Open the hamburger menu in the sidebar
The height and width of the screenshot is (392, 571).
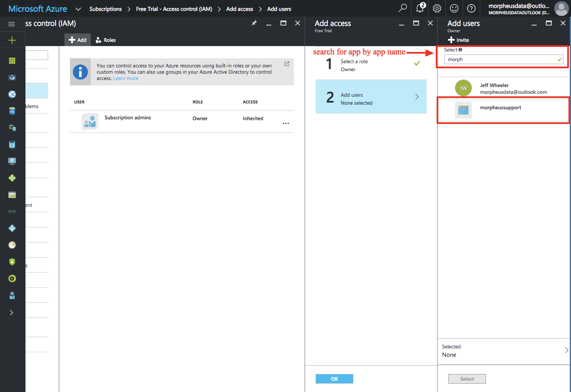[x=12, y=24]
